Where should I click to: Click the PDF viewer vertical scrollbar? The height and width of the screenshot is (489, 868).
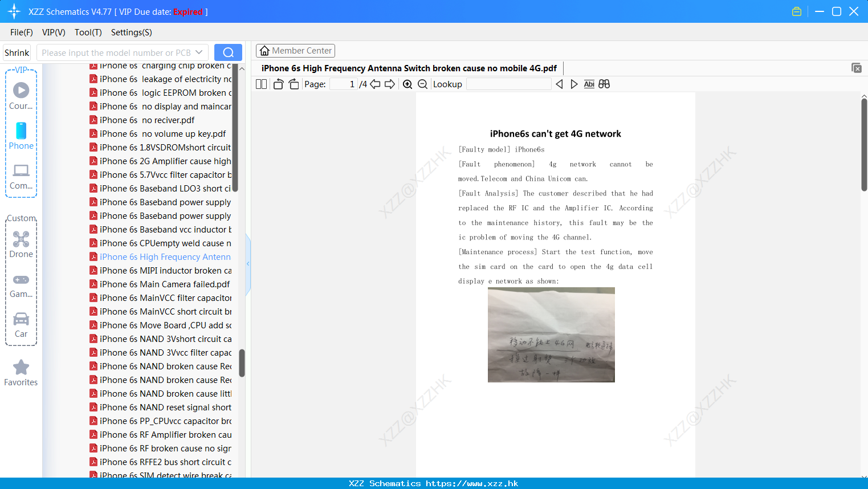(x=864, y=145)
